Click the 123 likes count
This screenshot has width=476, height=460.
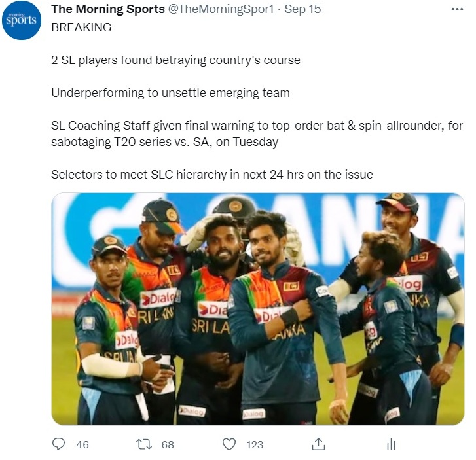click(255, 444)
